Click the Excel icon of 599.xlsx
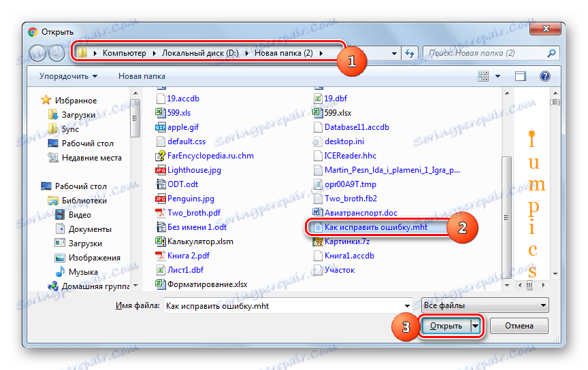 pyautogui.click(x=318, y=112)
